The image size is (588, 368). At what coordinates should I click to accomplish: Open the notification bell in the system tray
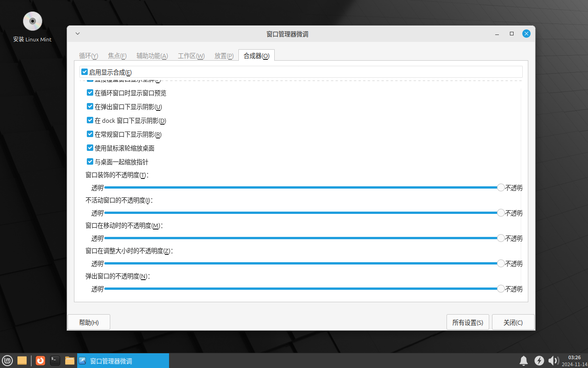pos(523,361)
